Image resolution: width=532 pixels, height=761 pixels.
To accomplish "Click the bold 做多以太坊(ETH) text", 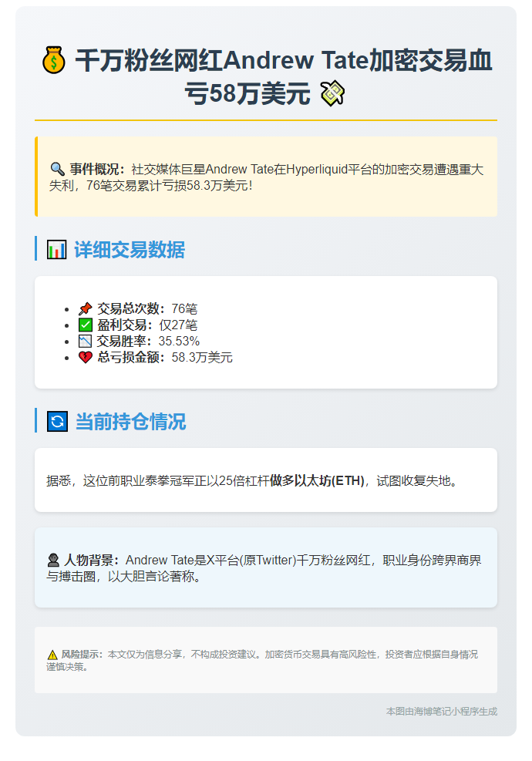I will click(318, 480).
